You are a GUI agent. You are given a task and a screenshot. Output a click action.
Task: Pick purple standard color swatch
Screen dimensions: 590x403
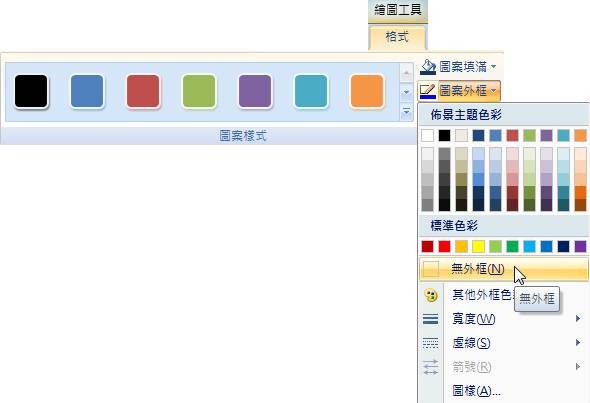click(x=581, y=246)
